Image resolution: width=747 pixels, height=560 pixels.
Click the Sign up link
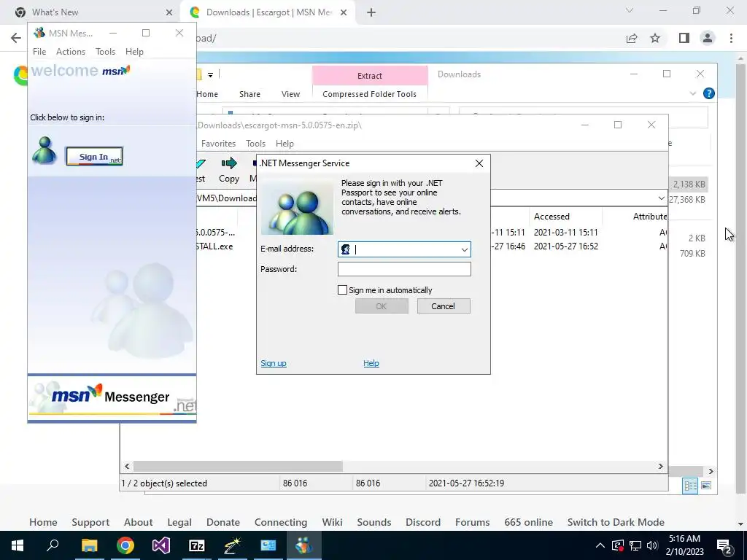(274, 363)
